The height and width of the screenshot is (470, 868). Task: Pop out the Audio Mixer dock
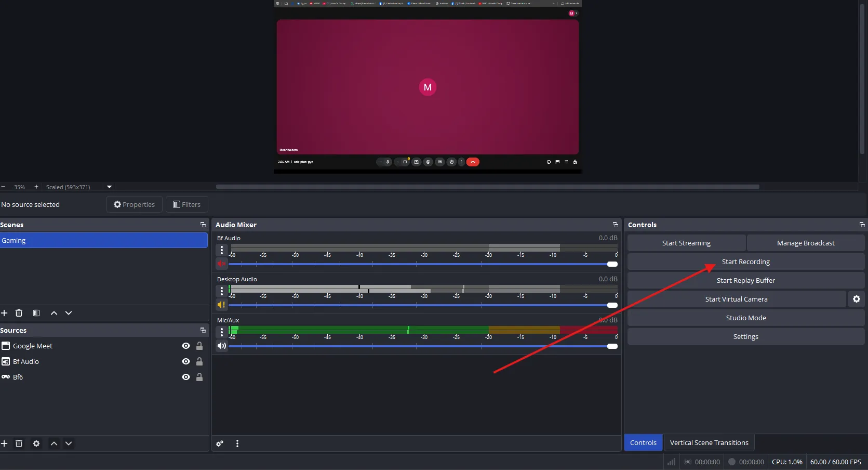click(616, 225)
